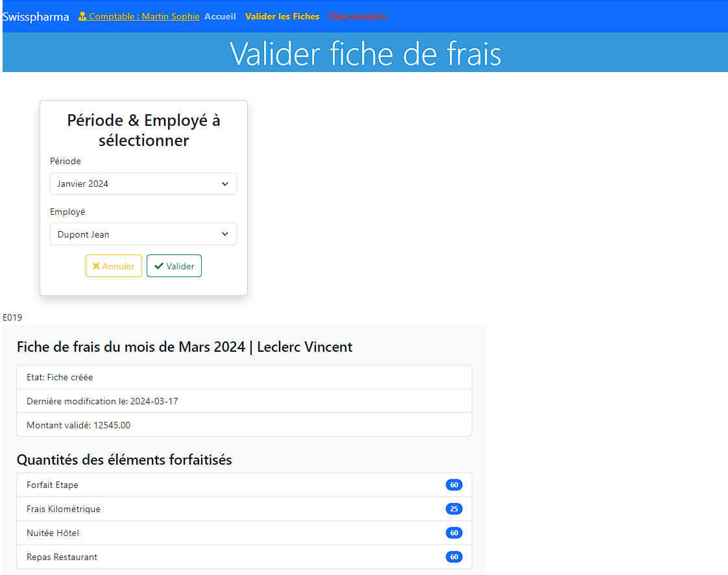The height and width of the screenshot is (575, 728).
Task: Click the Montant validé: 12545.00 row
Action: click(x=244, y=425)
